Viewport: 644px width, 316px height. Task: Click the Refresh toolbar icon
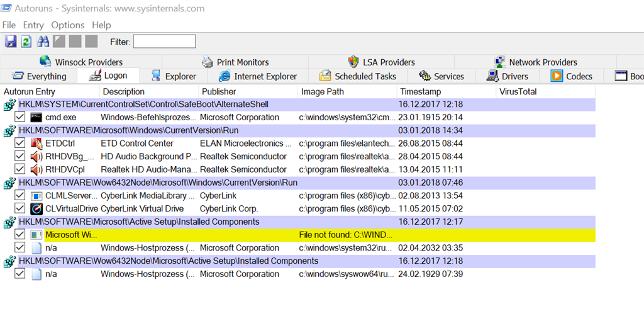tap(26, 41)
